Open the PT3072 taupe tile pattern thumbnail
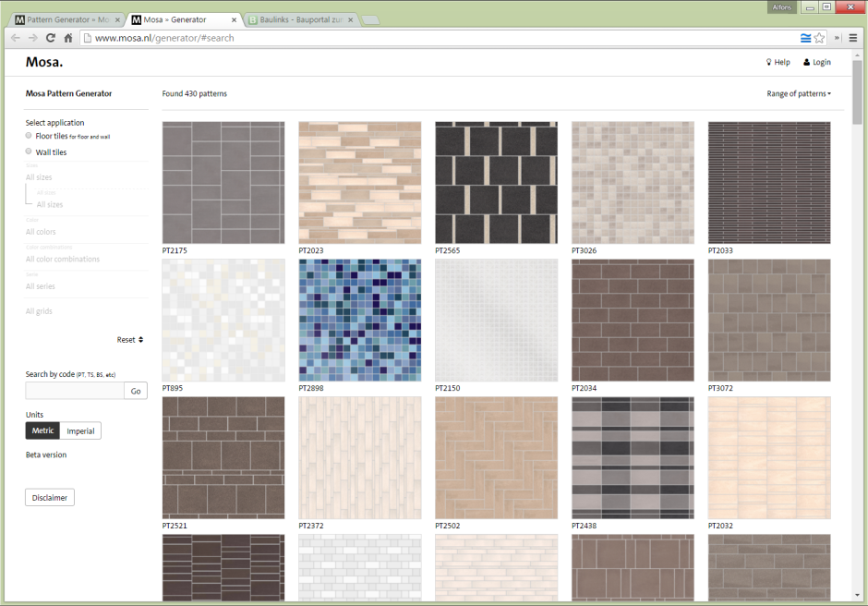Screen dimensions: 868x606 769,321
